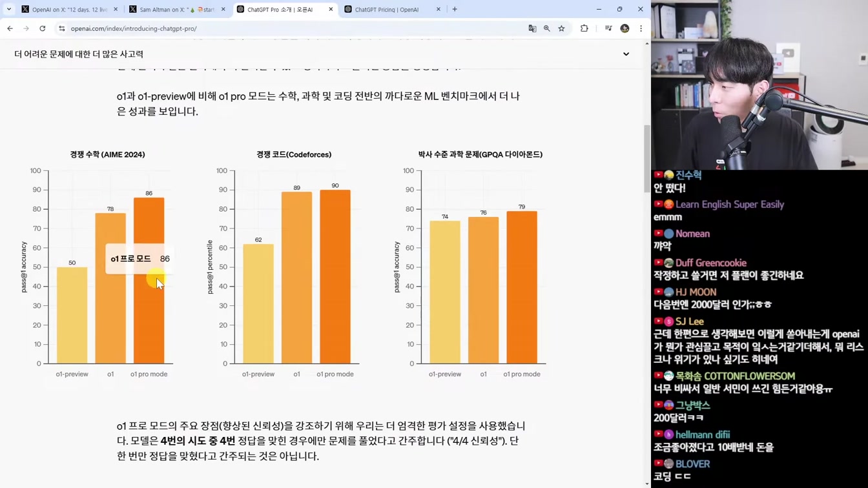Reload the ChatGPT Pro page

point(43,28)
